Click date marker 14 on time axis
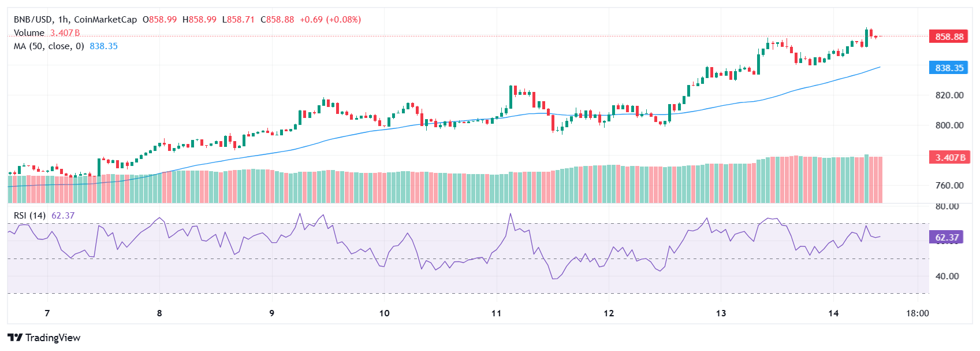This screenshot has height=351, width=980. point(833,313)
